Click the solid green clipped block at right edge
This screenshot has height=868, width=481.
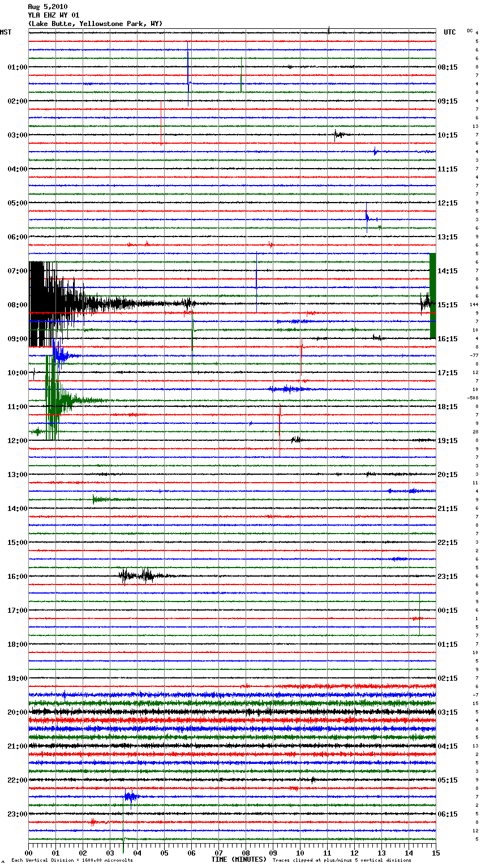[433, 295]
